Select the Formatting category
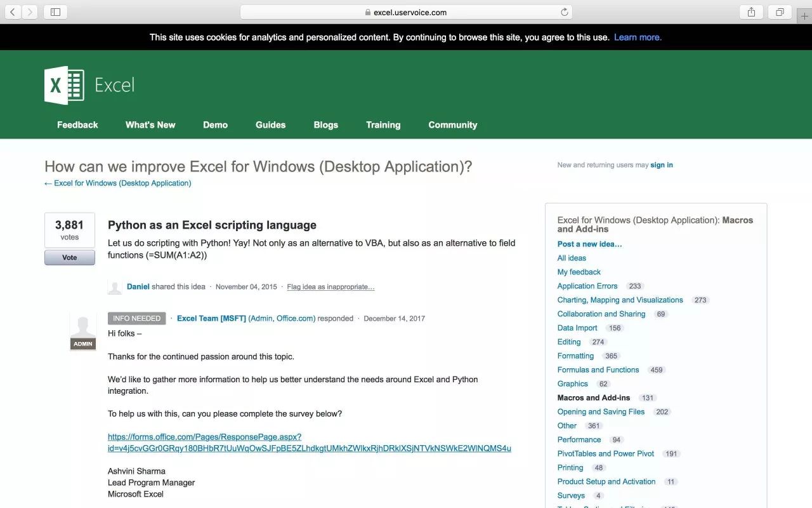The height and width of the screenshot is (508, 812). (x=576, y=356)
